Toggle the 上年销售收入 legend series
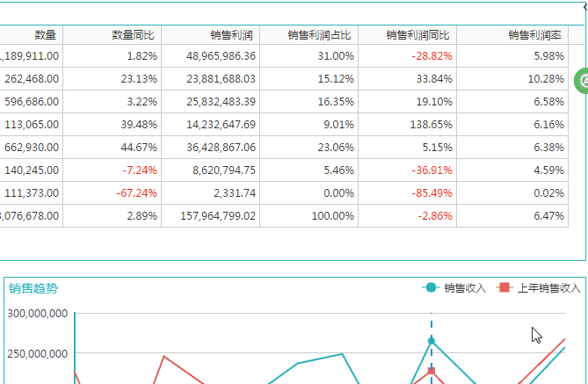This screenshot has width=588, height=384. [548, 288]
